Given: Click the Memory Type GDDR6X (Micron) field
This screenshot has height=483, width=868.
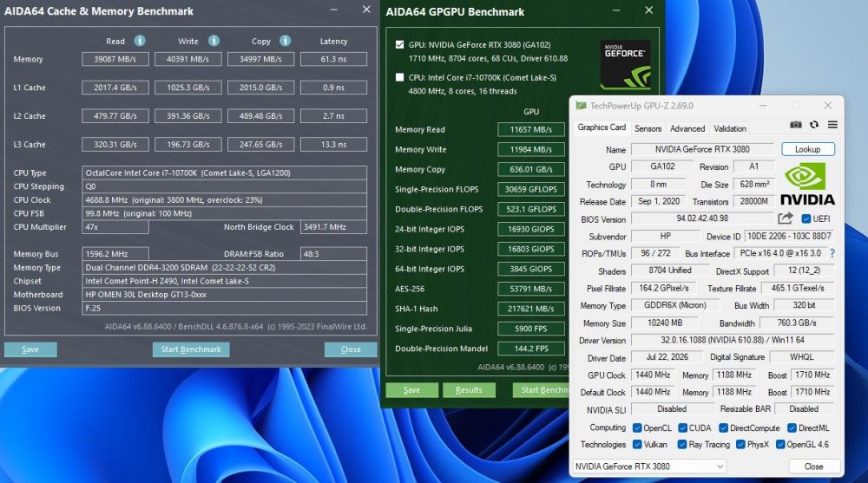Looking at the screenshot, I should coord(674,305).
